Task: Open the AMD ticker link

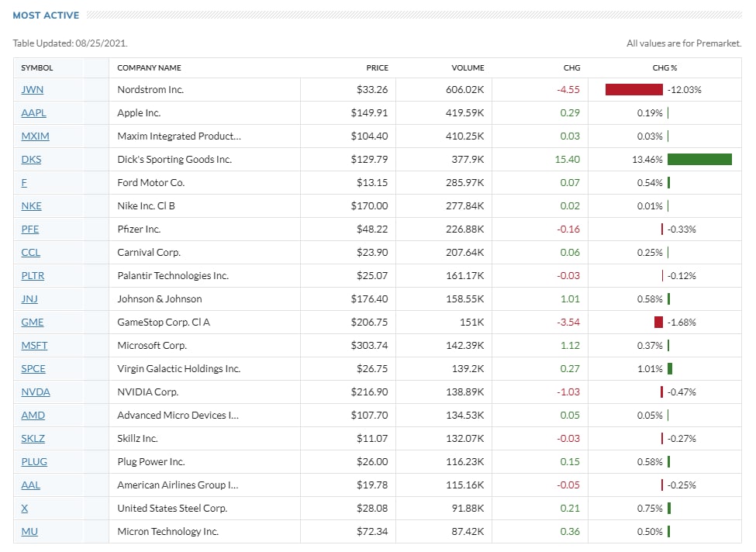Action: (33, 415)
